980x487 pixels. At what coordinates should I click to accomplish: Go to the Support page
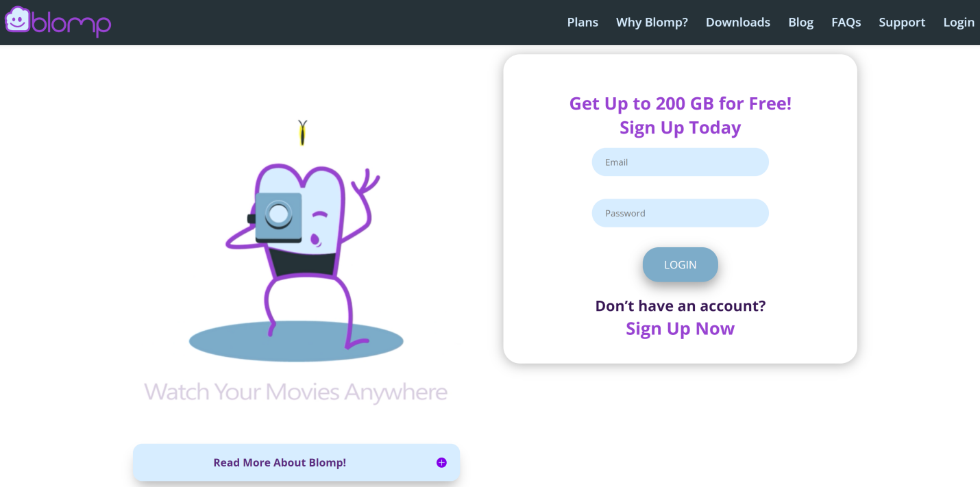[x=902, y=22]
